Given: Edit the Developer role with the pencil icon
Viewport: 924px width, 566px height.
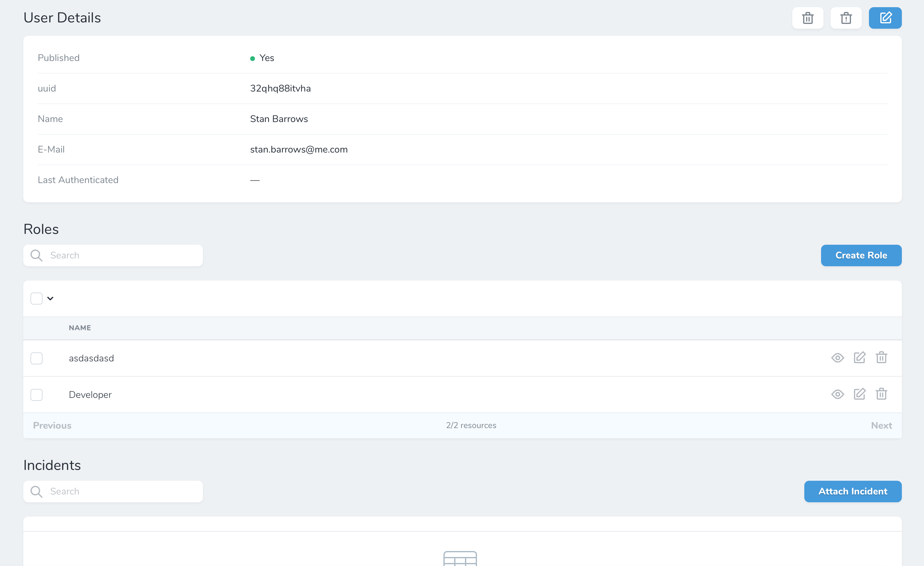Looking at the screenshot, I should [x=859, y=394].
